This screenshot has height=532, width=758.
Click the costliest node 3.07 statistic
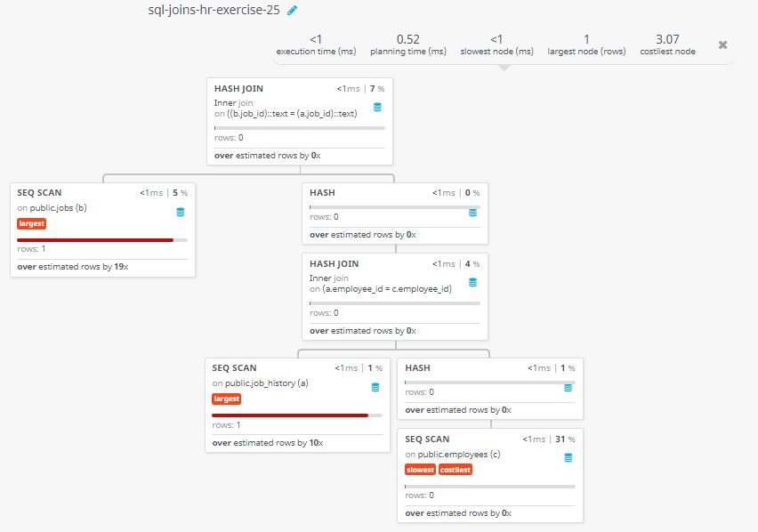[x=667, y=45]
